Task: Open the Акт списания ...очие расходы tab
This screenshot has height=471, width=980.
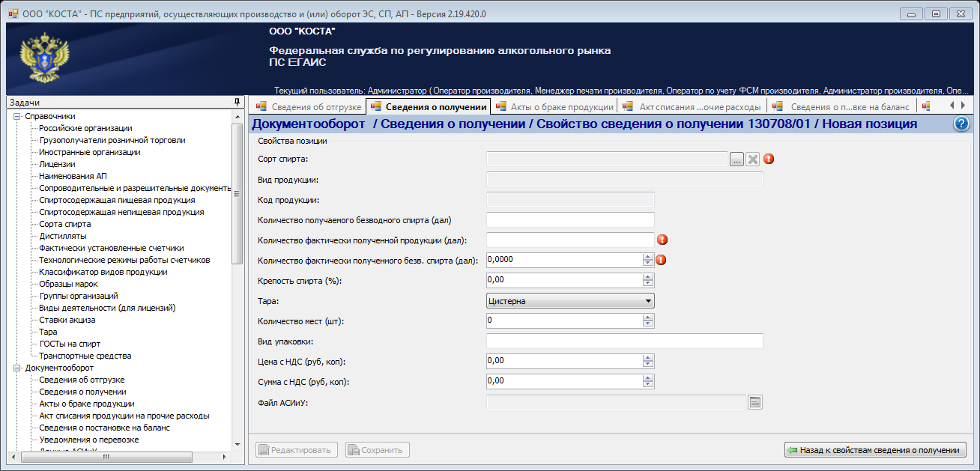Action: pyautogui.click(x=693, y=106)
